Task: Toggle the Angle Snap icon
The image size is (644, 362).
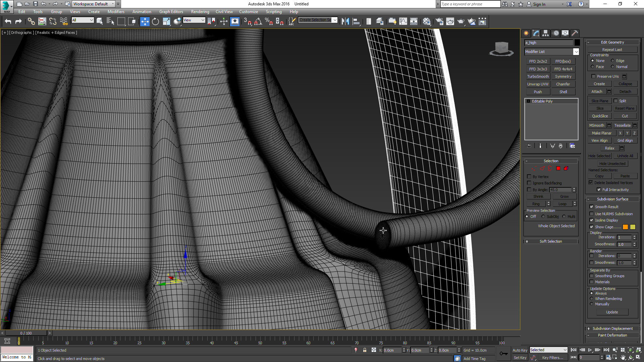Action: pos(258,21)
